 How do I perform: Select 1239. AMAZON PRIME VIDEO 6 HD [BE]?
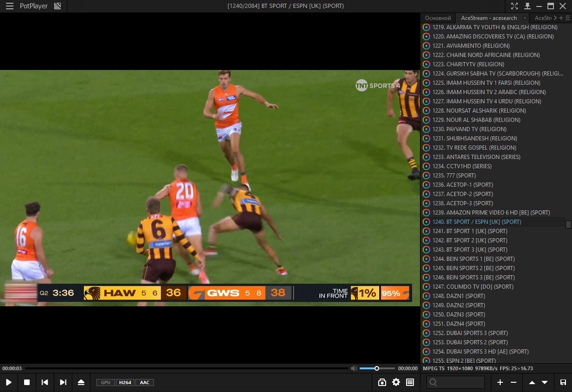pos(493,213)
